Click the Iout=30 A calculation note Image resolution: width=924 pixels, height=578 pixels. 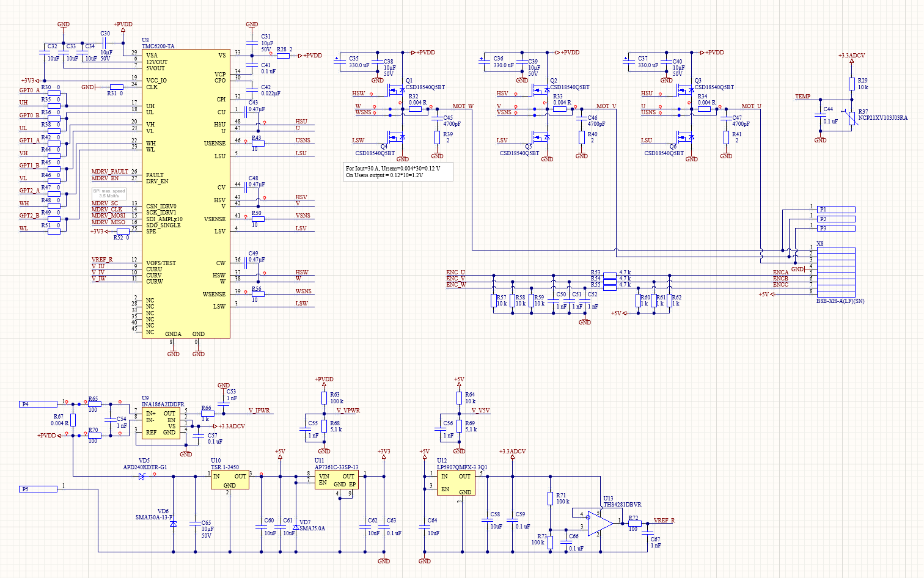398,172
